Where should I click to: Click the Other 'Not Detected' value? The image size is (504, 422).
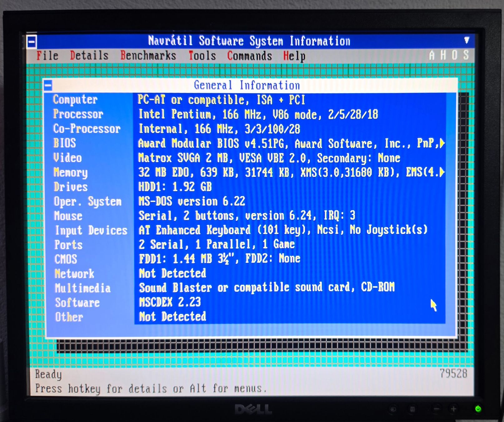[x=172, y=316]
